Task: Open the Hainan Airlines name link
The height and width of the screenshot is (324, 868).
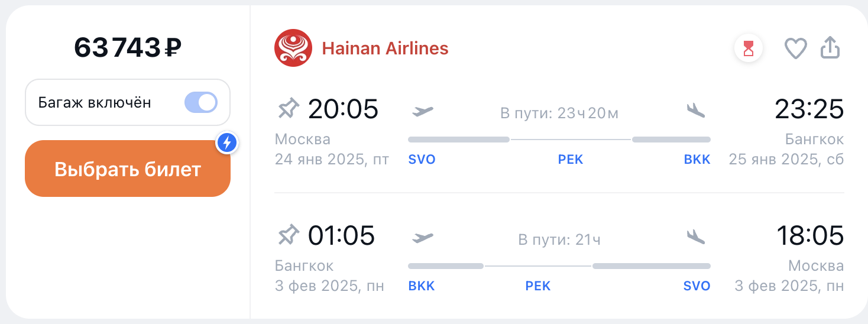Action: (x=385, y=48)
